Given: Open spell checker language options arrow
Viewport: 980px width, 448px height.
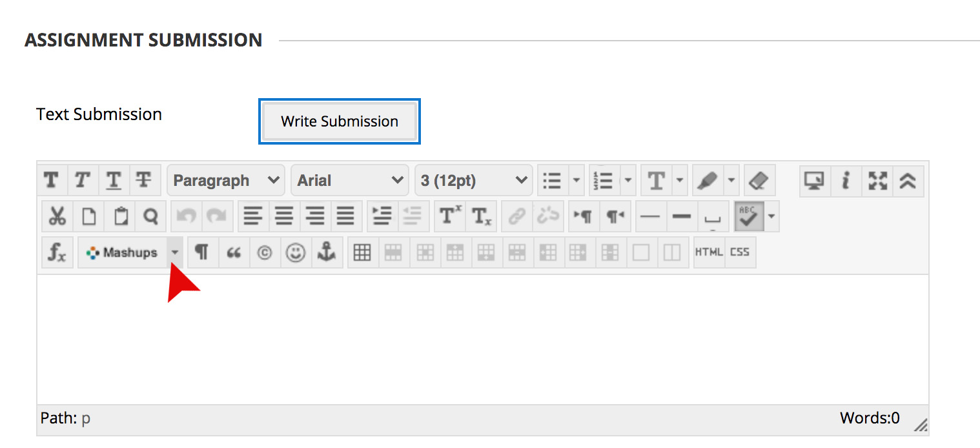Looking at the screenshot, I should pyautogui.click(x=772, y=216).
